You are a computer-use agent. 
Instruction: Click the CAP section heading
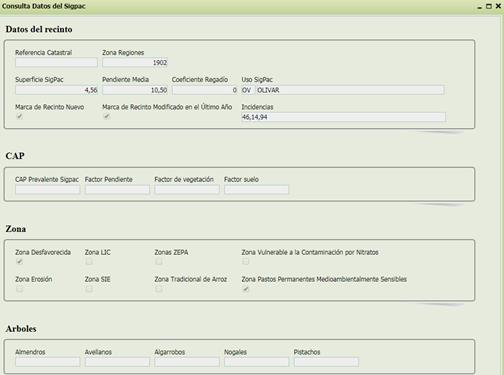pos(15,156)
